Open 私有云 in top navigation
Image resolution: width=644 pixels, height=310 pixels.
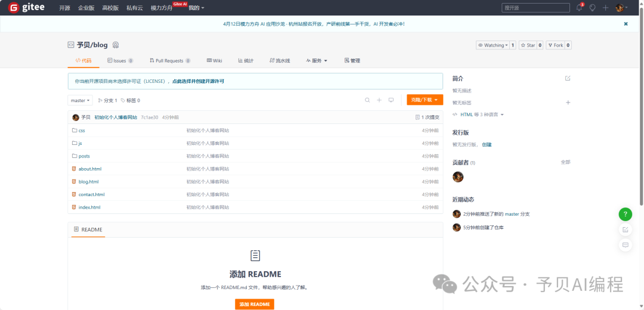click(x=135, y=8)
